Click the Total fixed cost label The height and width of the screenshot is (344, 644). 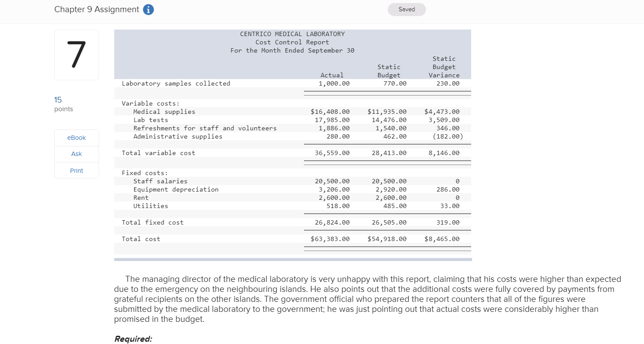(152, 222)
